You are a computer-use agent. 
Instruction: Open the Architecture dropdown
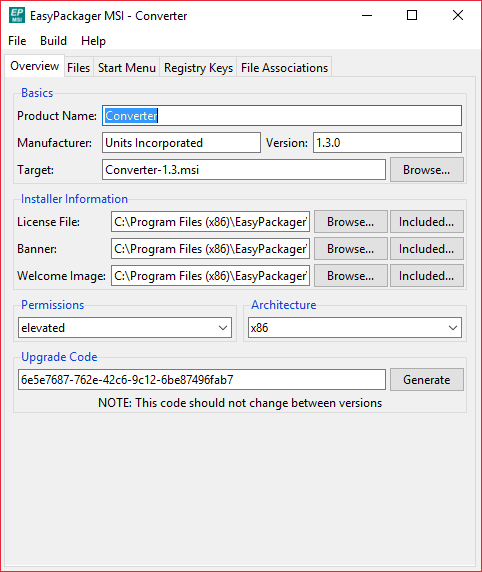point(355,328)
